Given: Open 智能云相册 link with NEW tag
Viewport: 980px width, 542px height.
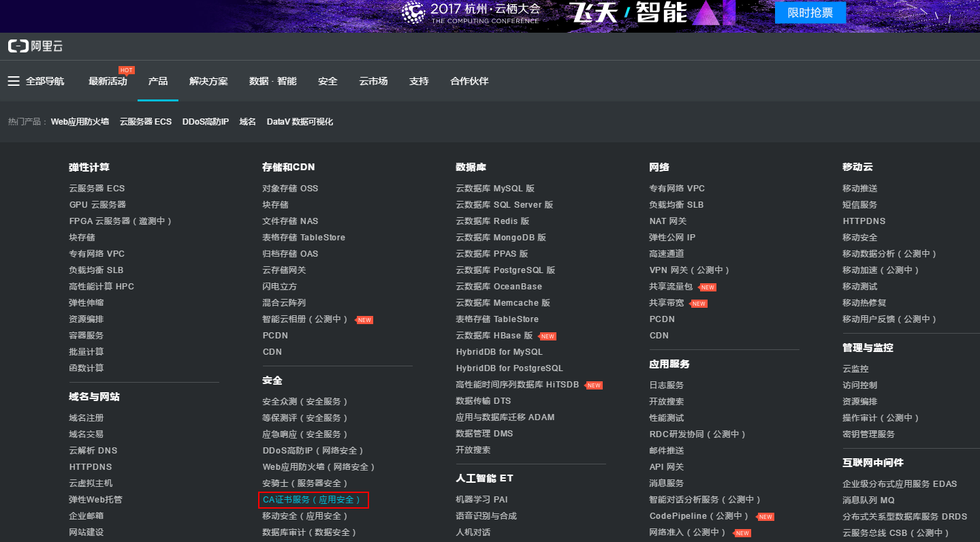Looking at the screenshot, I should point(305,319).
